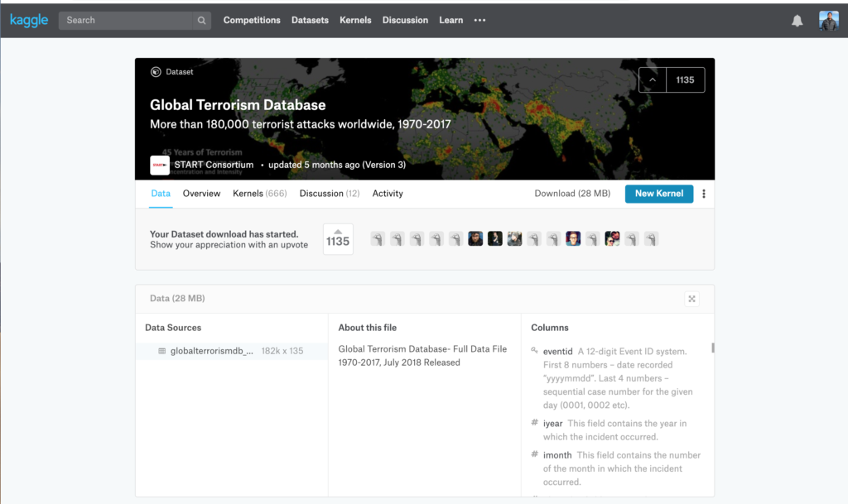Expand the more options ellipsis in navbar
The image size is (848, 504).
(x=479, y=21)
